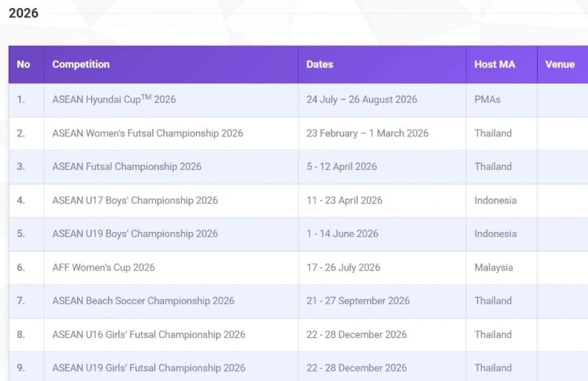Click the 2026 section heading

point(24,13)
